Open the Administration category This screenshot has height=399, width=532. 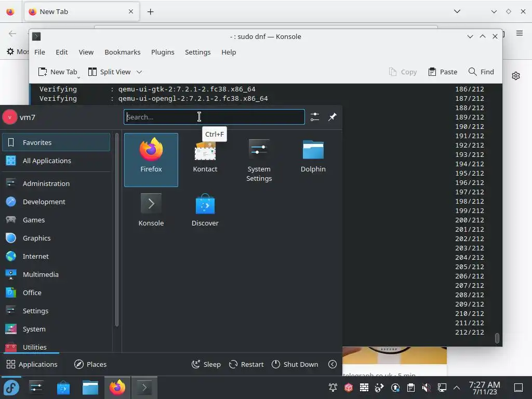[x=56, y=183]
